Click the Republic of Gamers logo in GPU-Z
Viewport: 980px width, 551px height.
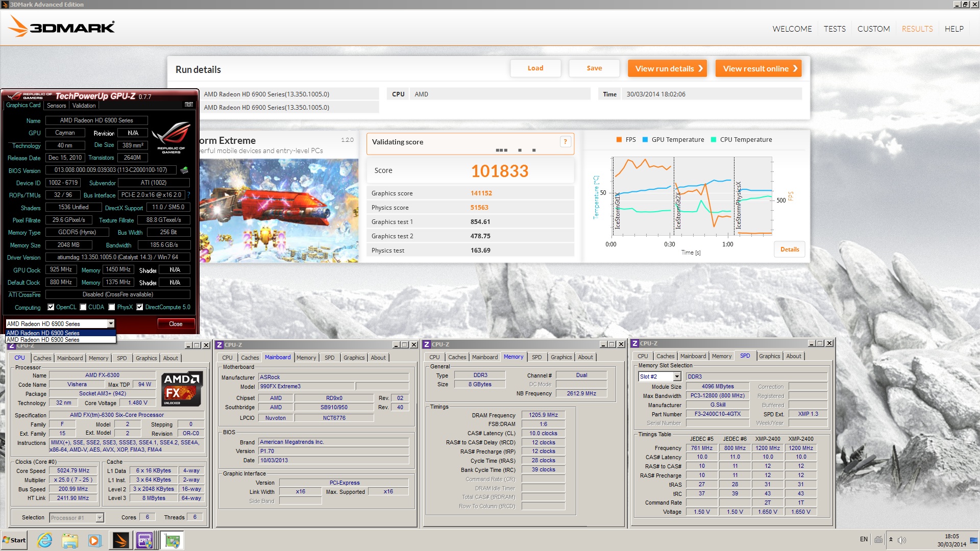(171, 137)
